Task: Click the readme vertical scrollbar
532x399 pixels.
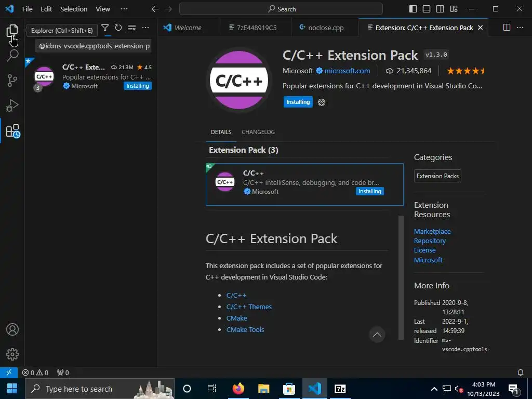Action: tap(401, 277)
